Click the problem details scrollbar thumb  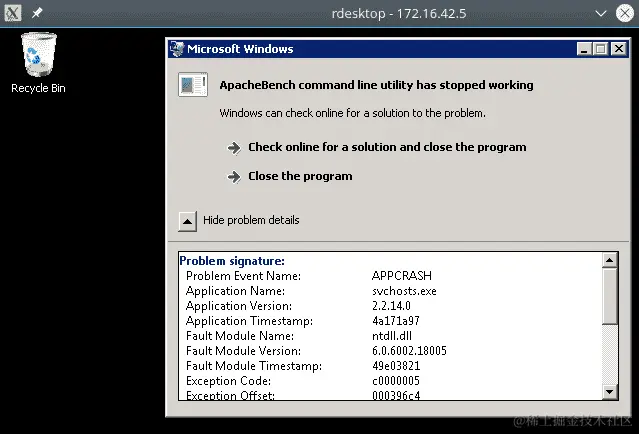[x=610, y=296]
